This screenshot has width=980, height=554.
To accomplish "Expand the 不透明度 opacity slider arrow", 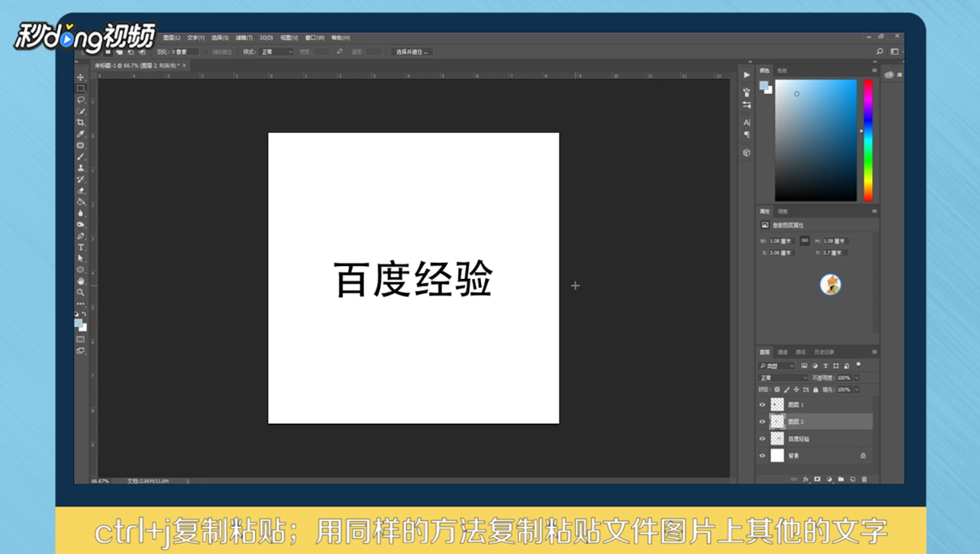I will coord(857,378).
